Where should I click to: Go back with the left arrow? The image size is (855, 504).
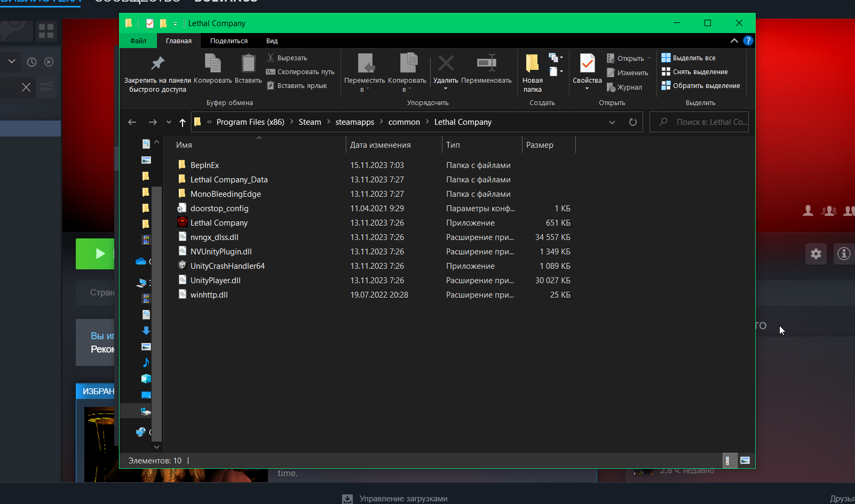coord(132,122)
